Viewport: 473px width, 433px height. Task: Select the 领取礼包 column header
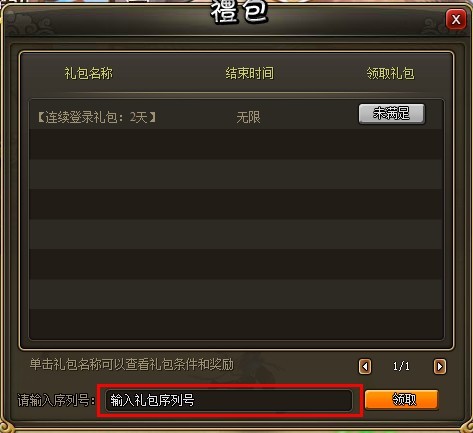(x=390, y=73)
